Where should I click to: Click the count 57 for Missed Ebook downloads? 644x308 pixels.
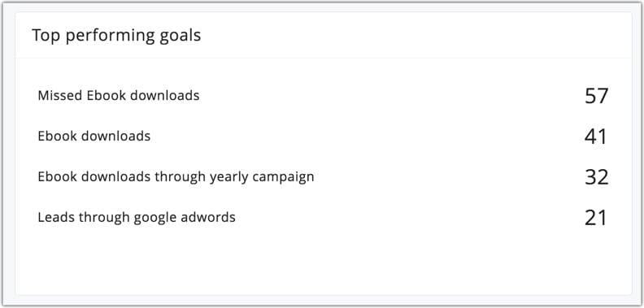596,96
